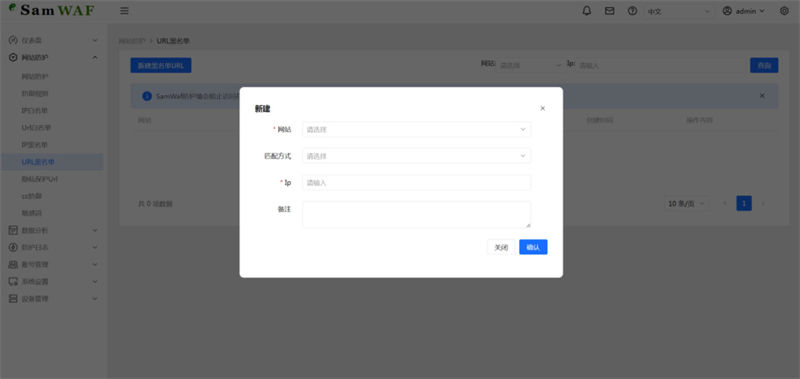Click the 操作 column header
800x379 pixels.
coord(699,120)
